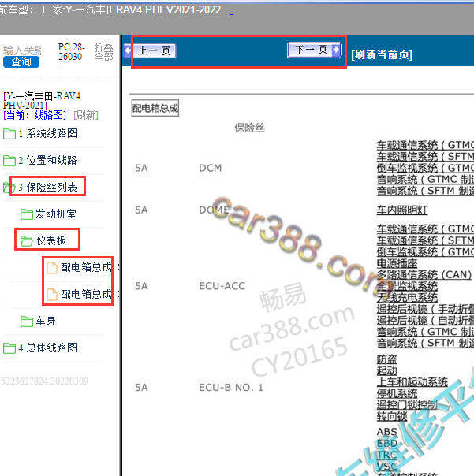Open the 电源插座 link
Screen dimensions: 474x476
tap(397, 263)
